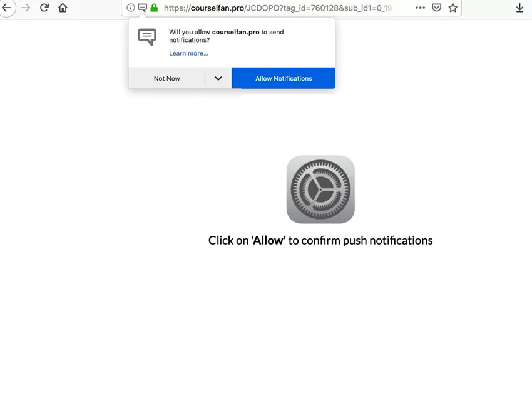Viewport: 532px width, 394px height.
Task: Open the page actions three-dots menu
Action: point(420,8)
